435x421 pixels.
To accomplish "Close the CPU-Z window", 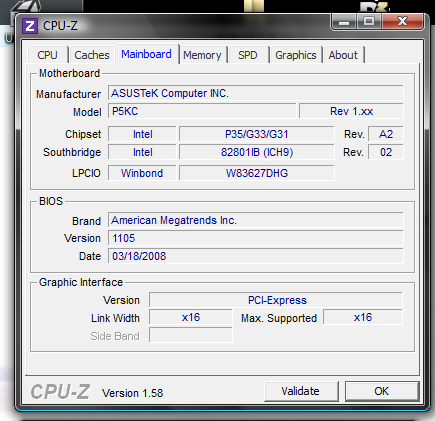I will coord(403,22).
